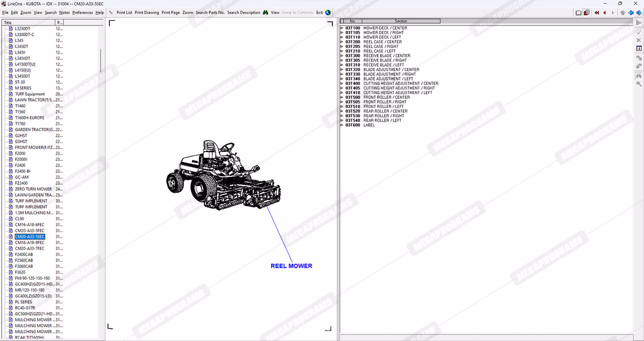The width and height of the screenshot is (644, 341).
Task: Click the red double-arrow rewind icon
Action: pyautogui.click(x=597, y=13)
